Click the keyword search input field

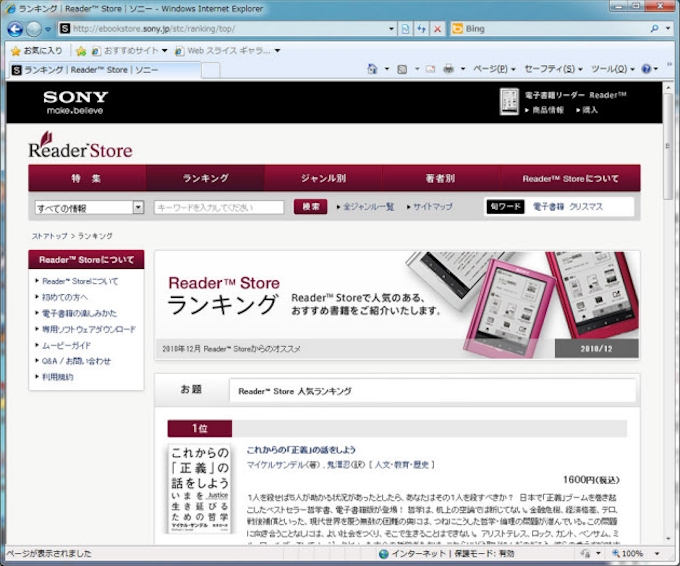219,207
